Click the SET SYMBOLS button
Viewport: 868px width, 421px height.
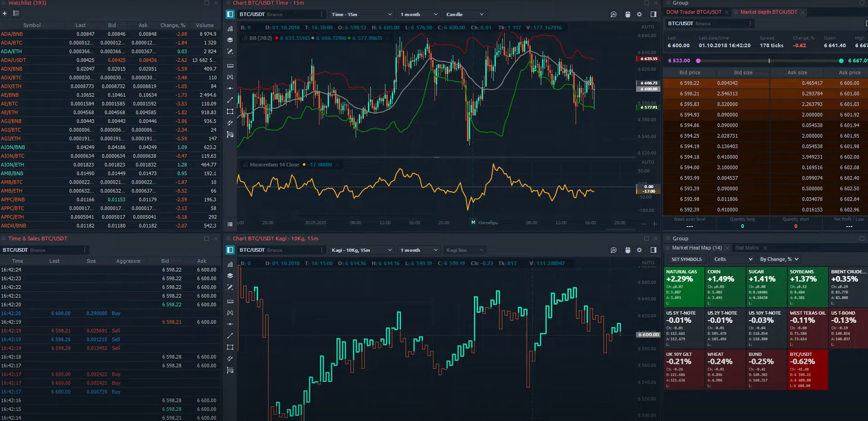[686, 259]
